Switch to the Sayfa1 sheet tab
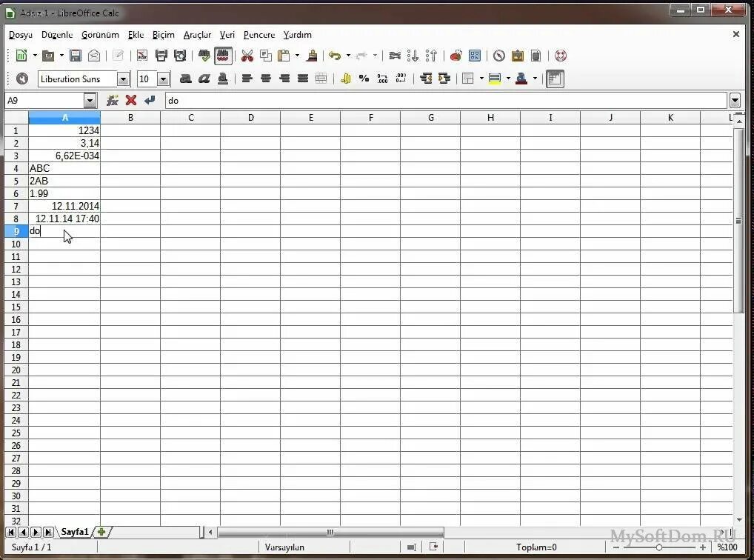754x560 pixels. 74,532
